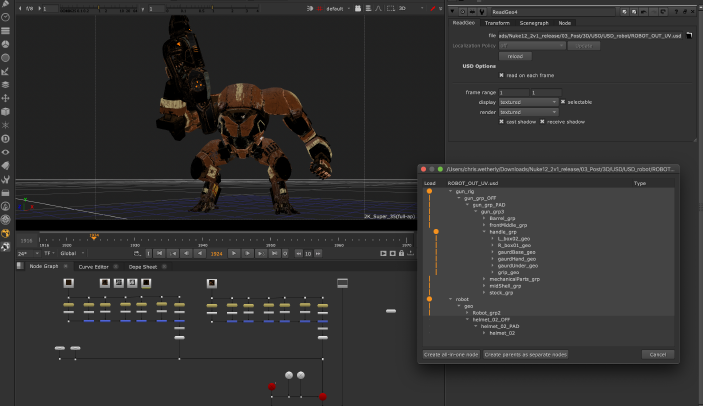The image size is (703, 406).
Task: Click the play backward button
Action: (x=201, y=254)
